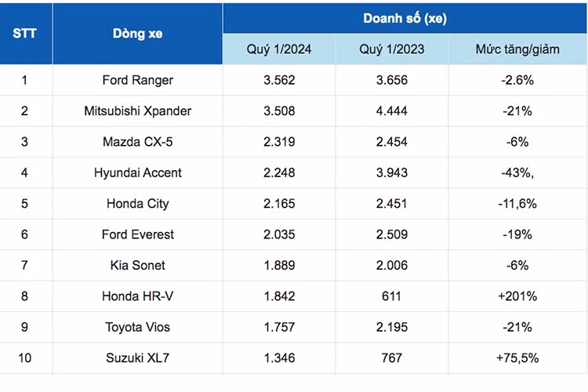Screen dimensions: 588x392
Task: Select the Kia Sonet cell
Action: pyautogui.click(x=138, y=265)
